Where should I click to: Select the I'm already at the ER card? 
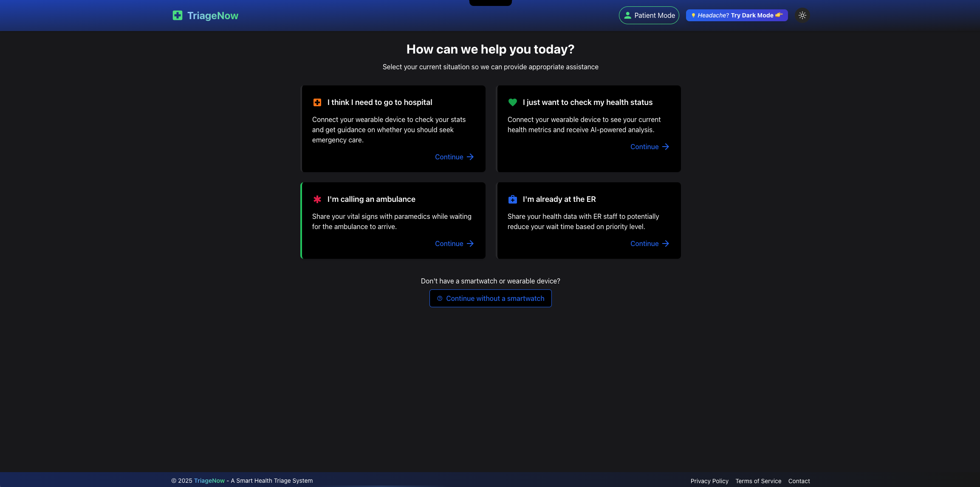click(x=588, y=221)
